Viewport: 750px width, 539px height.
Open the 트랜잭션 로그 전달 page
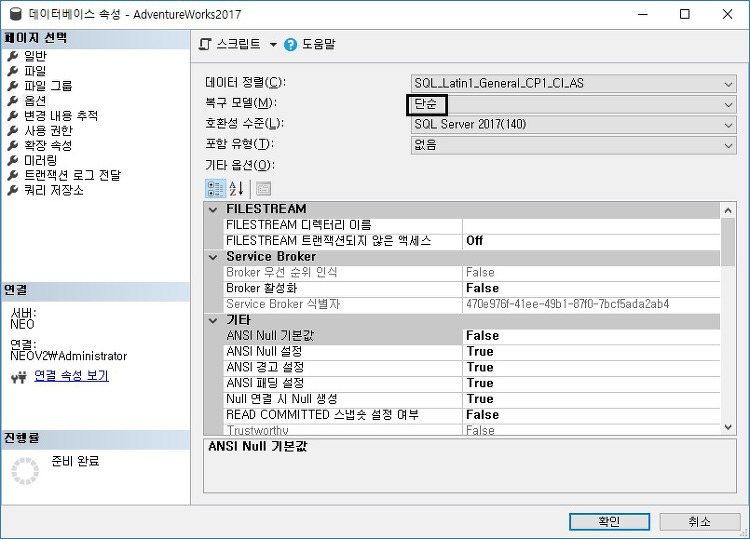[72, 176]
